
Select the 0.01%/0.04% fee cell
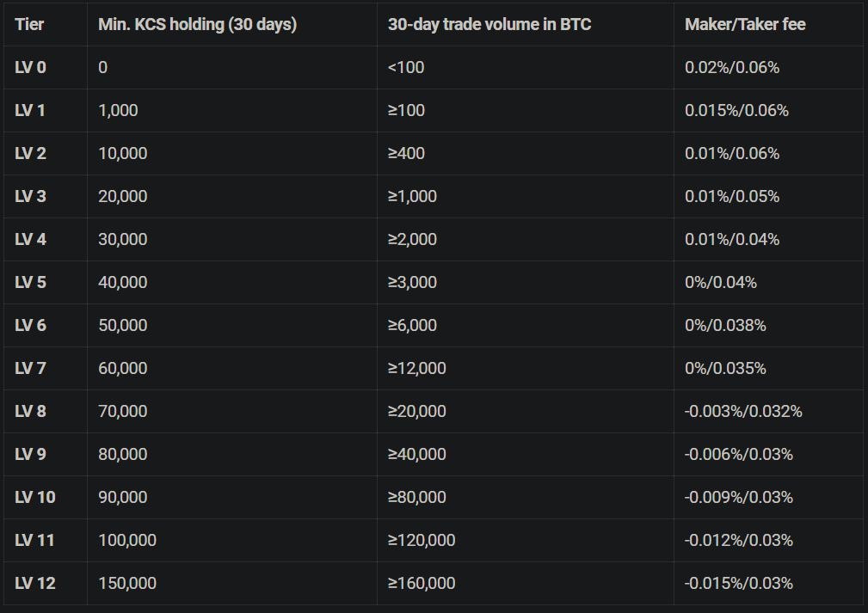pyautogui.click(x=732, y=240)
